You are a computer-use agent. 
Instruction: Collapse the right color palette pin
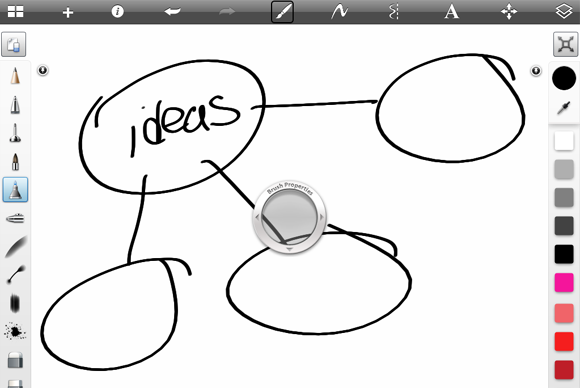coord(536,71)
